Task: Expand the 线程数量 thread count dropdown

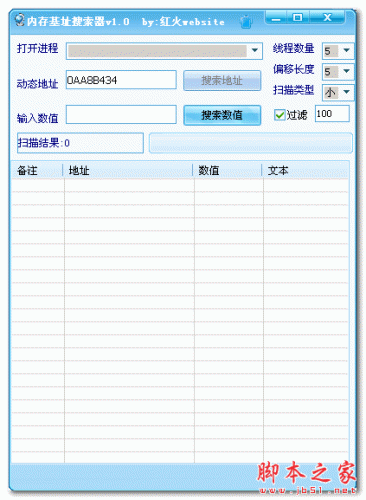Action: 347,51
